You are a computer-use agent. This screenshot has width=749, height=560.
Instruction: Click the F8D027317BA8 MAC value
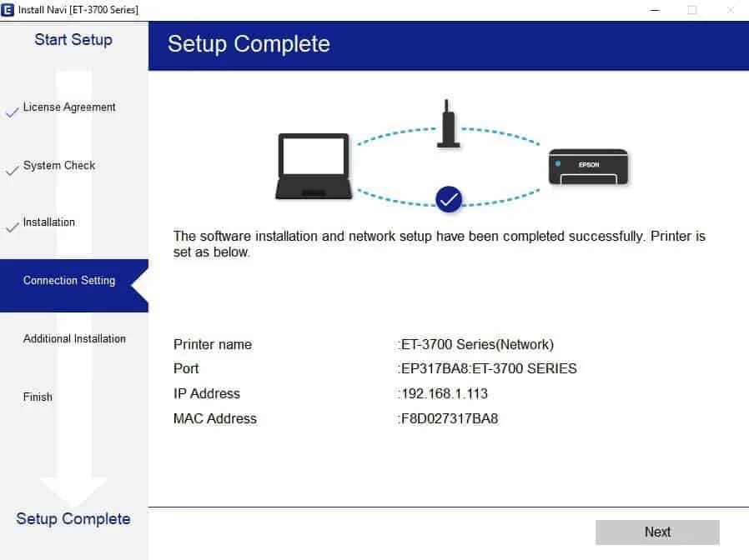pos(448,418)
